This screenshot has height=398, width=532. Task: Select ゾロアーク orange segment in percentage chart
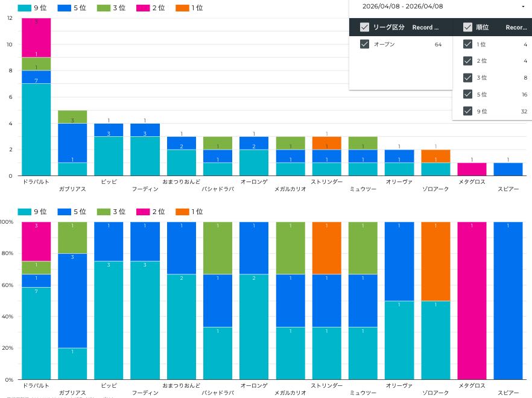436,261
